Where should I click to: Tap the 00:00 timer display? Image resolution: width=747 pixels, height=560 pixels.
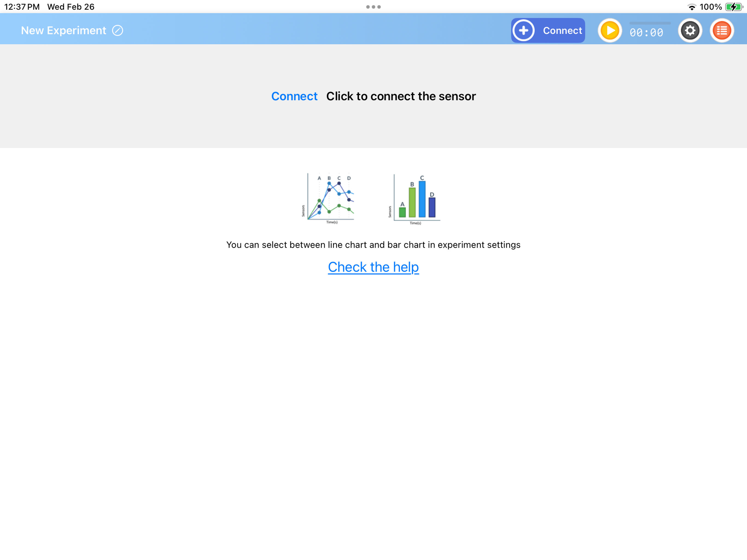(x=646, y=33)
